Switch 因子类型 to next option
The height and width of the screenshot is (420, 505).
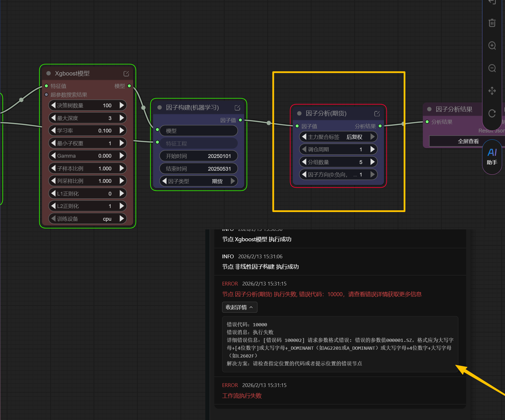click(x=233, y=181)
